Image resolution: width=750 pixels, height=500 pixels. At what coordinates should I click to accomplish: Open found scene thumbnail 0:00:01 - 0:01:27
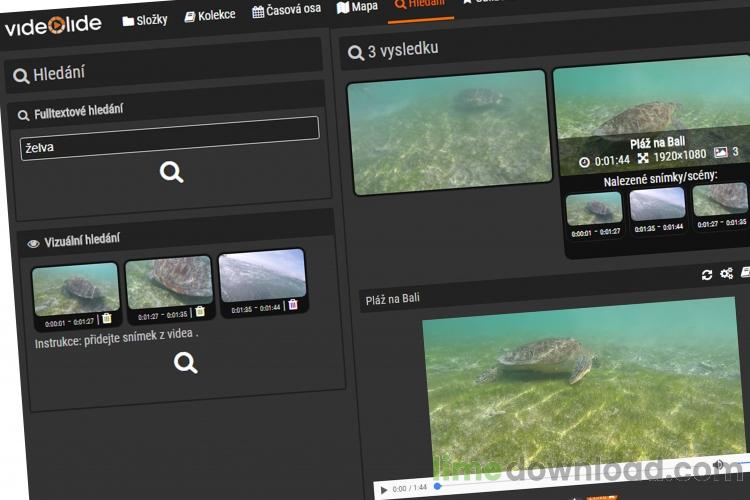pyautogui.click(x=594, y=209)
